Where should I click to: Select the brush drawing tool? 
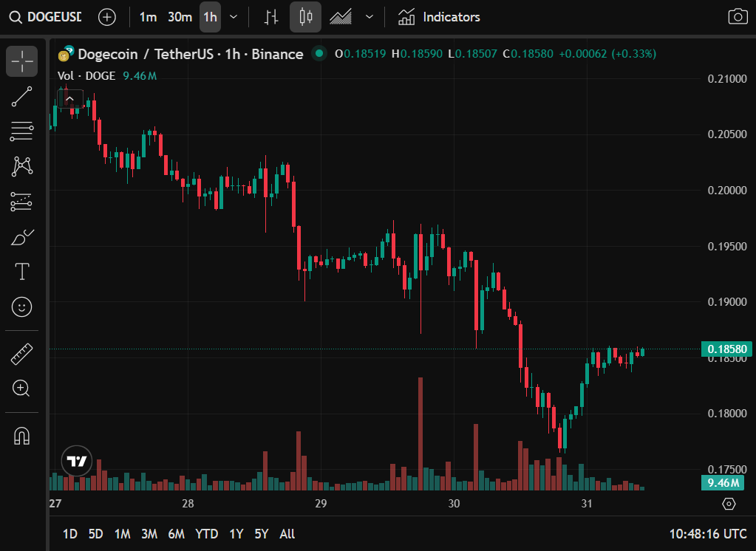pos(22,237)
